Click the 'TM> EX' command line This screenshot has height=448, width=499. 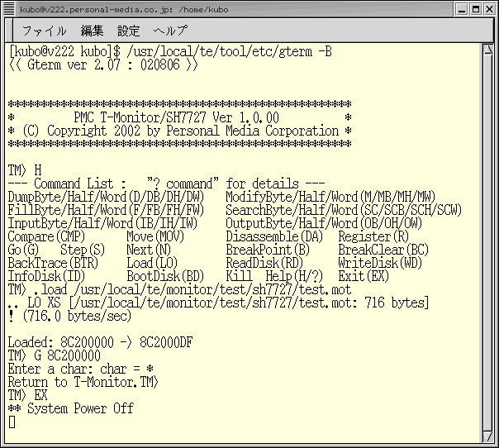28,395
